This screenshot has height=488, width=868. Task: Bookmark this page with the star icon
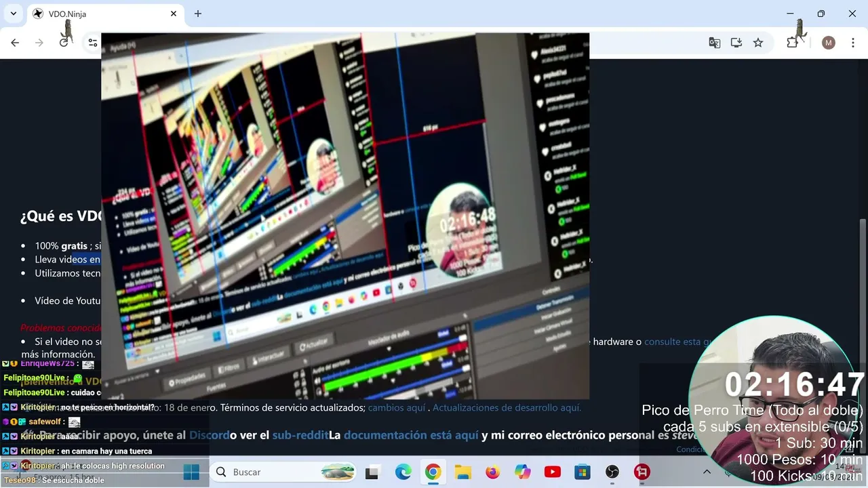[758, 43]
